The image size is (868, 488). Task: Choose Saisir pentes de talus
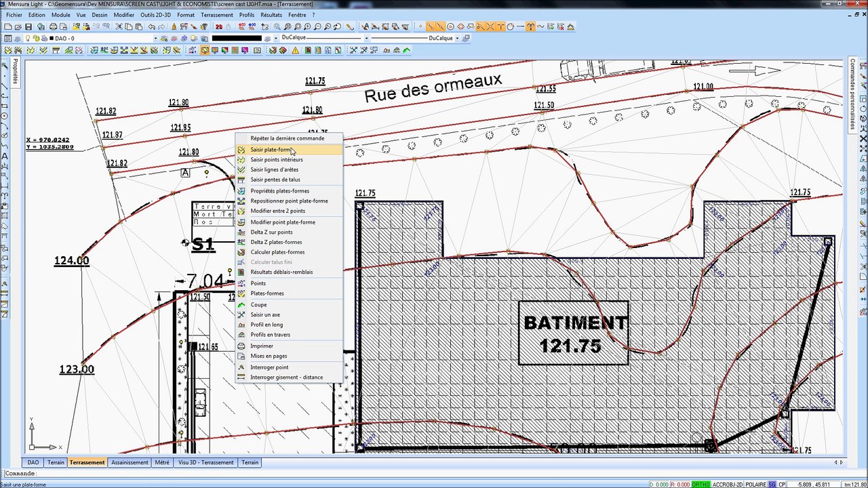(289, 180)
